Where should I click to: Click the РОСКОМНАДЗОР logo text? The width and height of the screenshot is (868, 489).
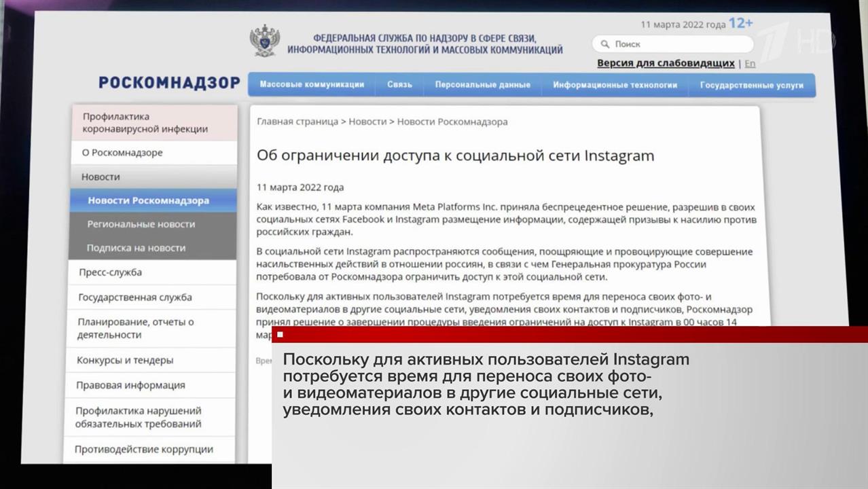(169, 83)
